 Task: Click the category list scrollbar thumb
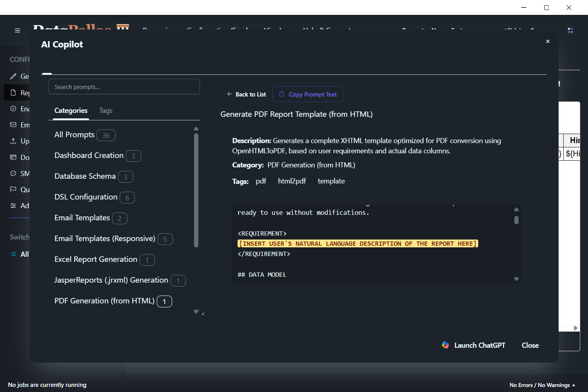pyautogui.click(x=196, y=190)
